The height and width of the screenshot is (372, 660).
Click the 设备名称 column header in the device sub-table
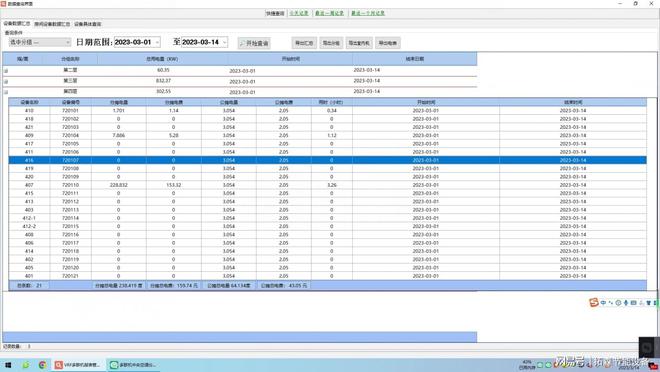pyautogui.click(x=29, y=102)
